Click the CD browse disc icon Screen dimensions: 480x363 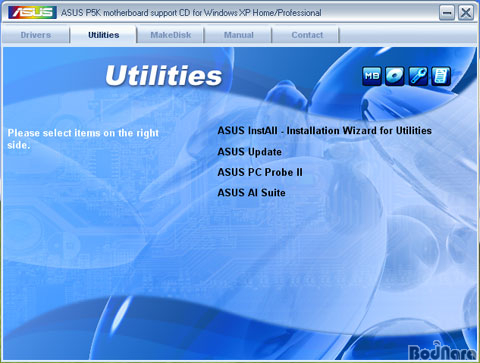pyautogui.click(x=395, y=76)
